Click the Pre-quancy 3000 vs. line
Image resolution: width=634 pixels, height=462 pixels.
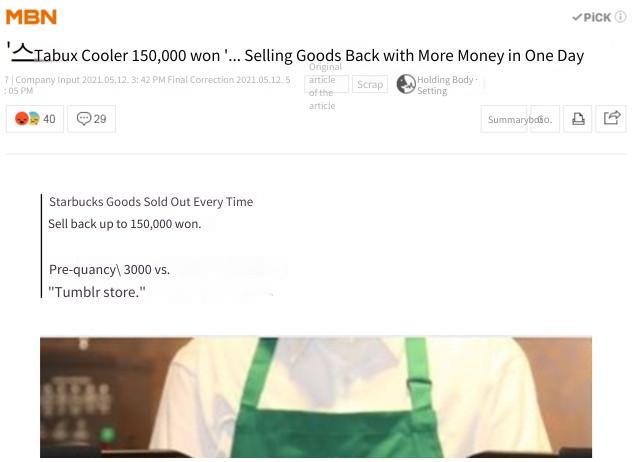click(109, 269)
